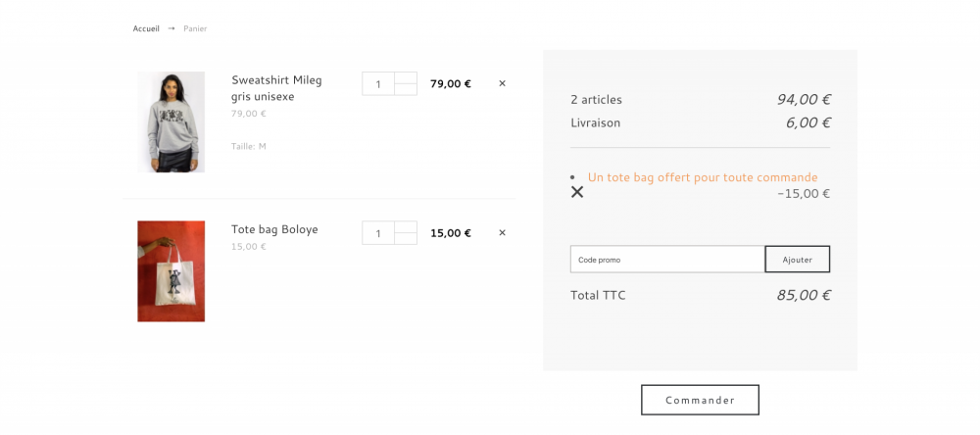The height and width of the screenshot is (435, 980).
Task: Decrease the Tote bag Boloye quantity
Action: 406,238
